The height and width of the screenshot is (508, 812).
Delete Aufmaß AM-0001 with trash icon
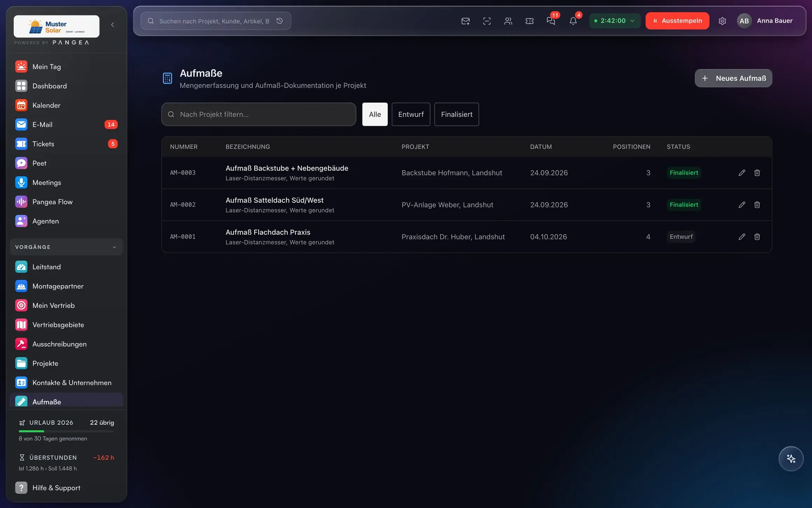pyautogui.click(x=757, y=237)
